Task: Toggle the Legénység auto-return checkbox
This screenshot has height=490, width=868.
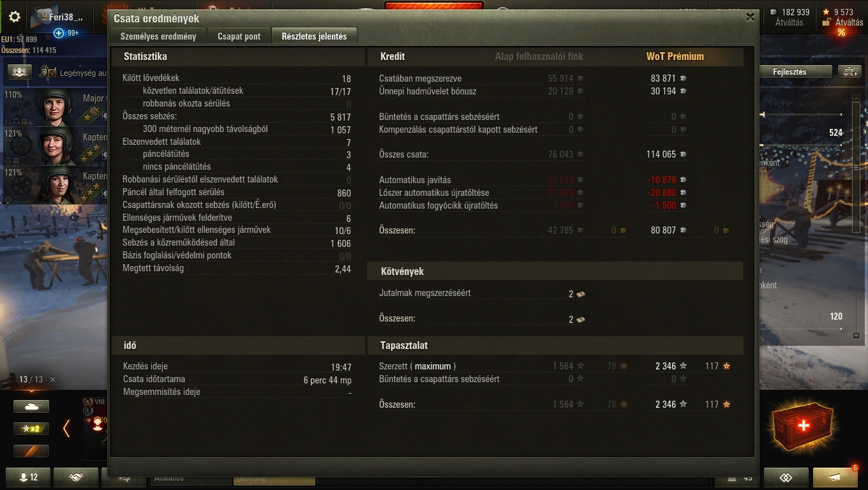Action: coord(52,73)
